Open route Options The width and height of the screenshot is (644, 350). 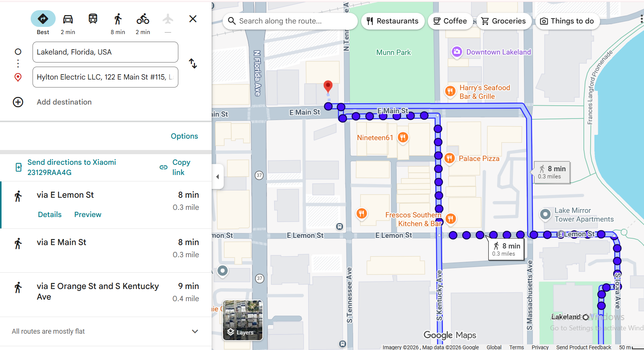pos(184,136)
